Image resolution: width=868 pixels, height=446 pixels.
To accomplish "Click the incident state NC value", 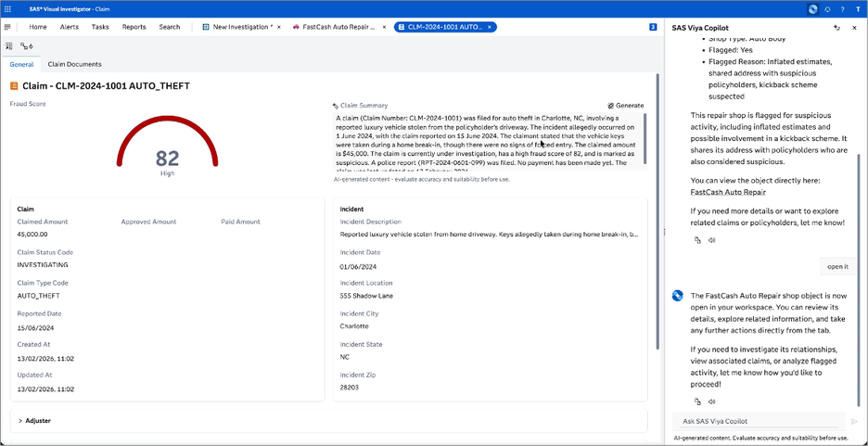I will [x=344, y=358].
